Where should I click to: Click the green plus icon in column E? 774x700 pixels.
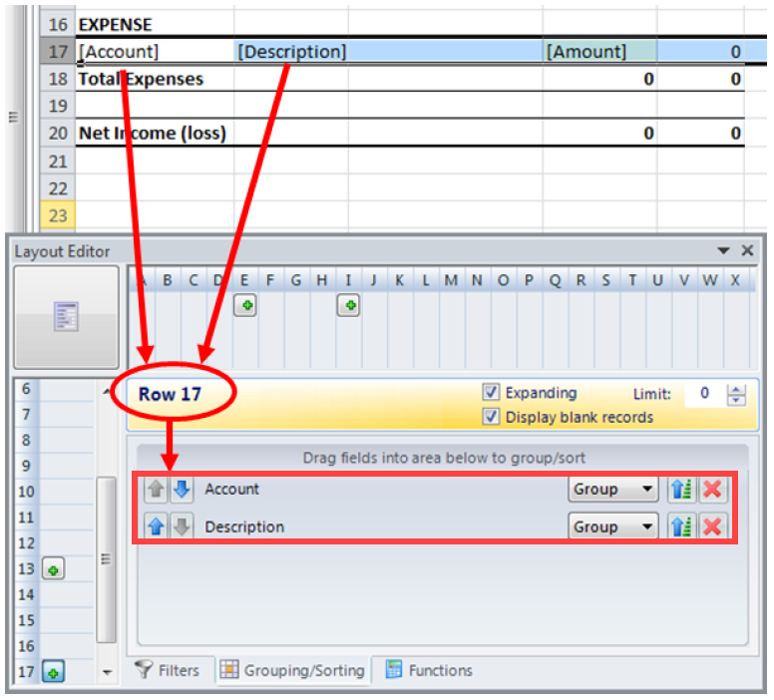pos(245,305)
